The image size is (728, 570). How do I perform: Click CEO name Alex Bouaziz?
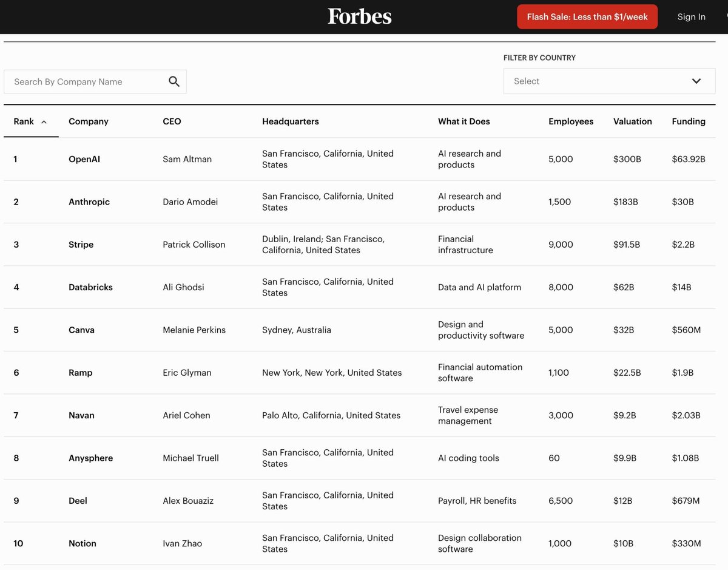coord(188,501)
